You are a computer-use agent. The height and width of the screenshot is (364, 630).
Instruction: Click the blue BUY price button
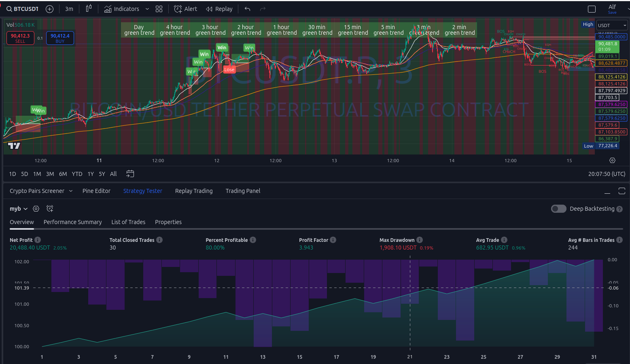tap(60, 38)
